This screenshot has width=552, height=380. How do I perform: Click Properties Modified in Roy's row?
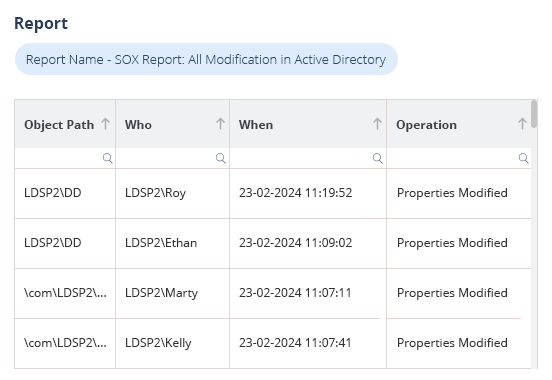(452, 193)
